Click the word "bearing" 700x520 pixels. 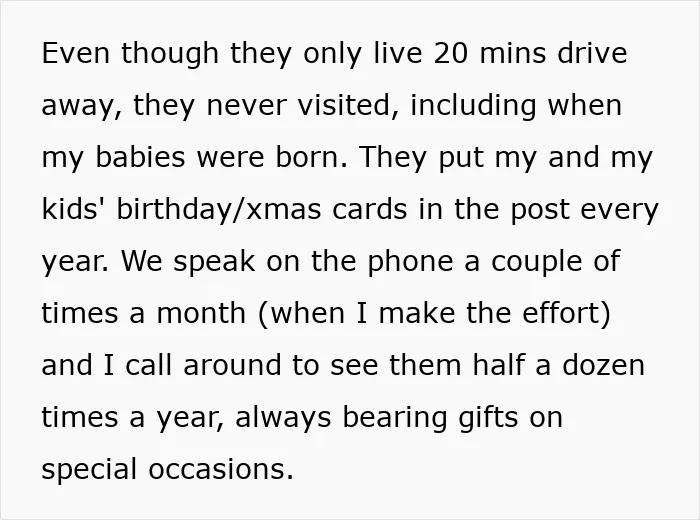pos(395,419)
